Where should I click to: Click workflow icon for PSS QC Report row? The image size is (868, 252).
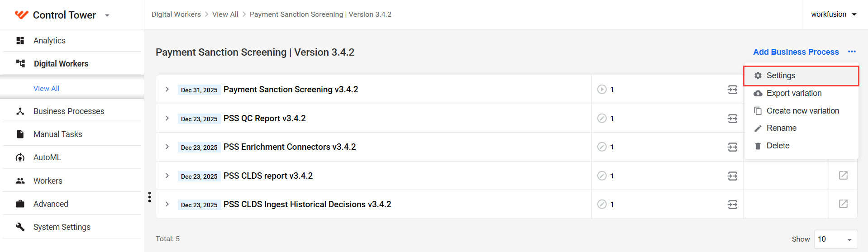point(732,119)
